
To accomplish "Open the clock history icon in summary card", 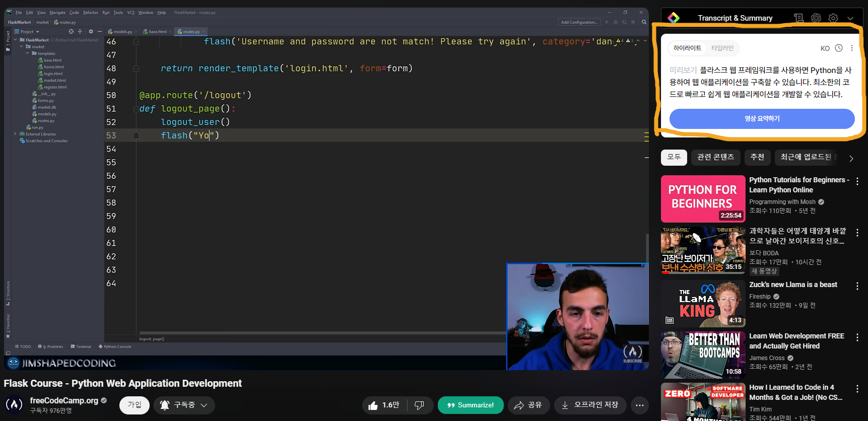I will click(839, 48).
